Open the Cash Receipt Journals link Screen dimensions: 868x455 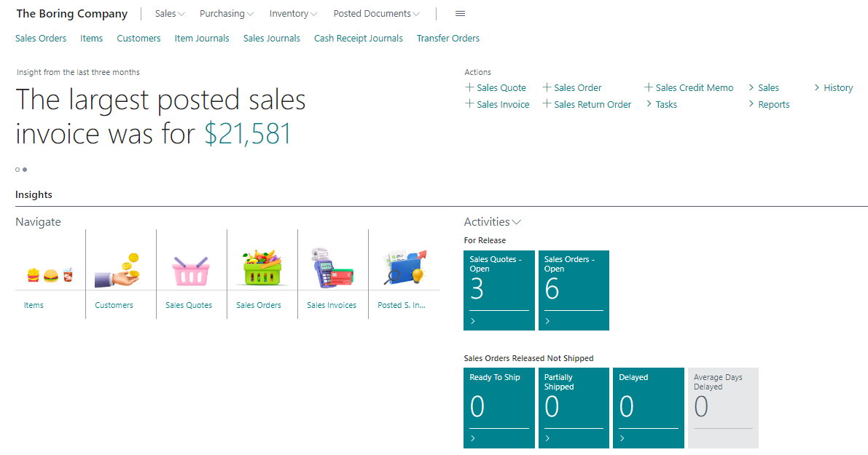point(358,38)
